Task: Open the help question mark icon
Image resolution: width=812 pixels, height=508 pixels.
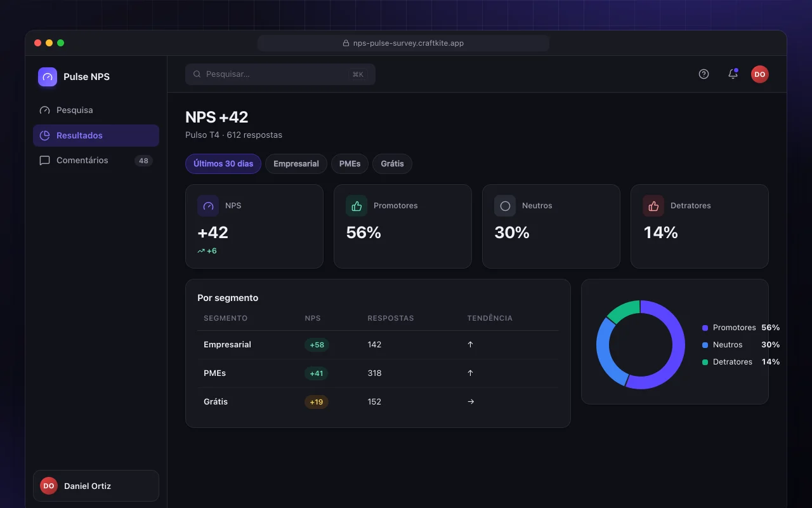Action: pyautogui.click(x=704, y=74)
